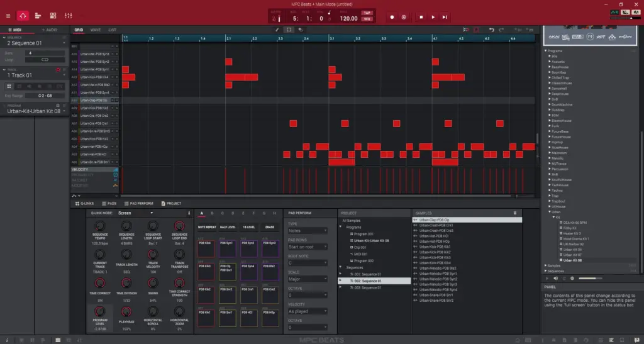
Task: Open the Pad Rows Start on root dropdown
Action: 307,247
